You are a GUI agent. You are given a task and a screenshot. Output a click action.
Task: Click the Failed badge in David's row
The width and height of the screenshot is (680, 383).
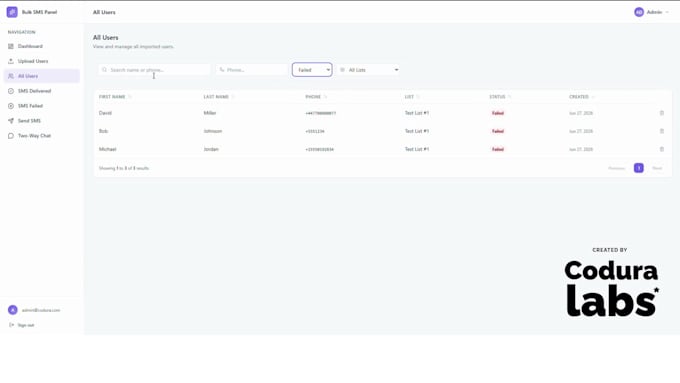[x=498, y=113]
